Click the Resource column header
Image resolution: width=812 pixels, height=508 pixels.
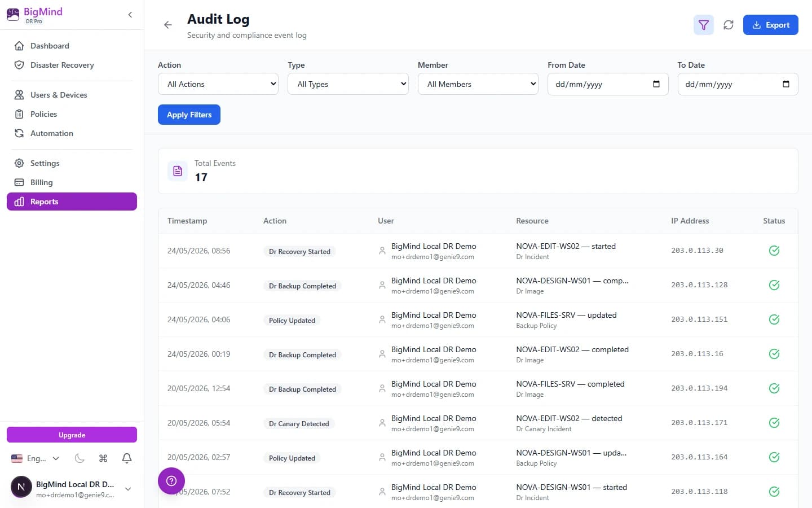pos(532,221)
